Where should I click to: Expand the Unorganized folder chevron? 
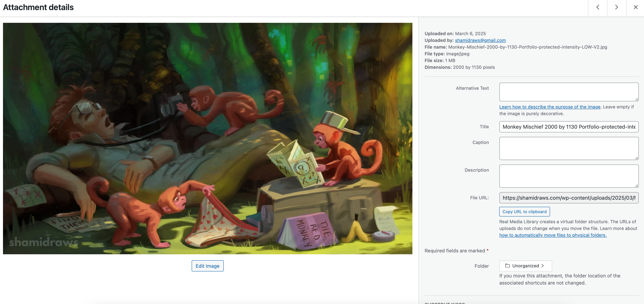[x=543, y=266]
